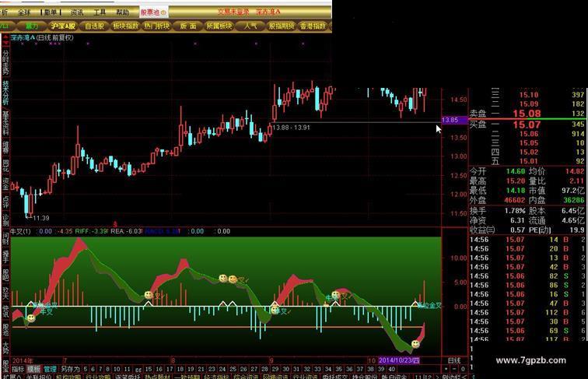Open the 行业资讯 bottom tab
This screenshot has width=588, height=379.
tap(305, 377)
